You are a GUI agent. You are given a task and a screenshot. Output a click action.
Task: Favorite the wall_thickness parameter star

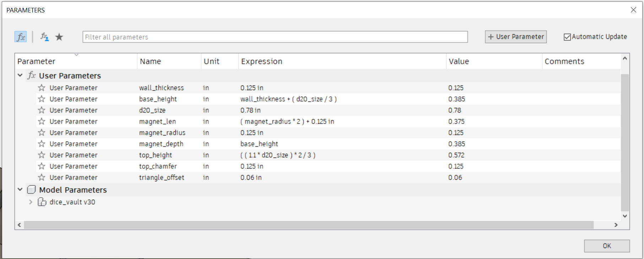tap(41, 88)
